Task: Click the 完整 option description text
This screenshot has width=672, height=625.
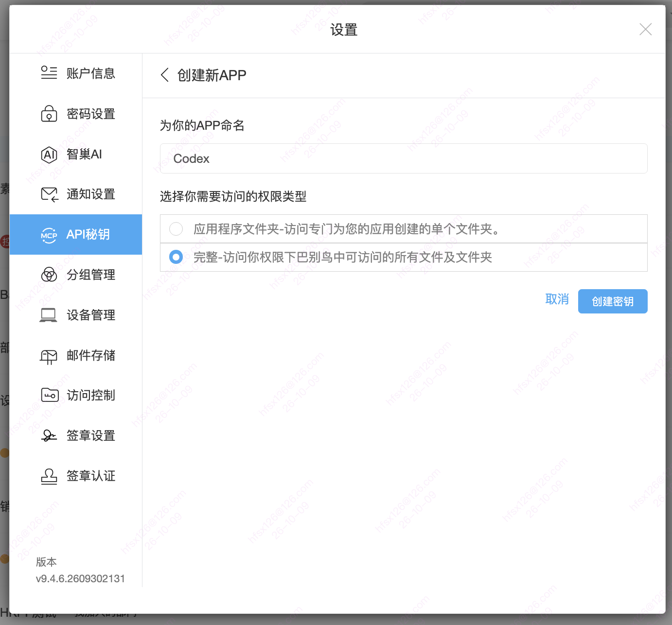Action: [343, 257]
